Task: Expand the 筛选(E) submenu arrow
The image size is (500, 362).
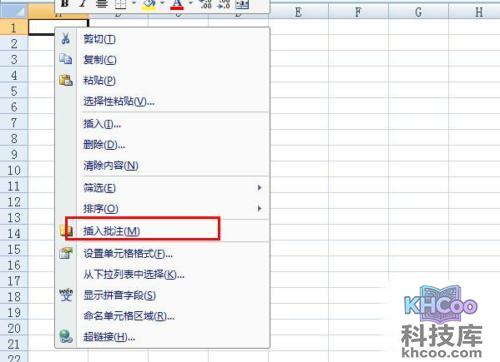Action: click(x=259, y=188)
